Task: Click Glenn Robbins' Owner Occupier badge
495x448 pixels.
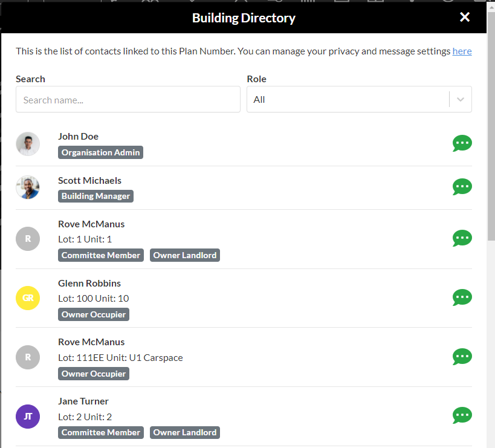Action: click(x=94, y=314)
